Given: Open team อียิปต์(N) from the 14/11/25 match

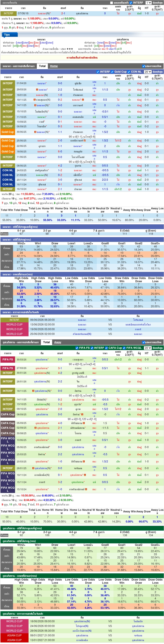Looking at the screenshot, I should 42,400.
